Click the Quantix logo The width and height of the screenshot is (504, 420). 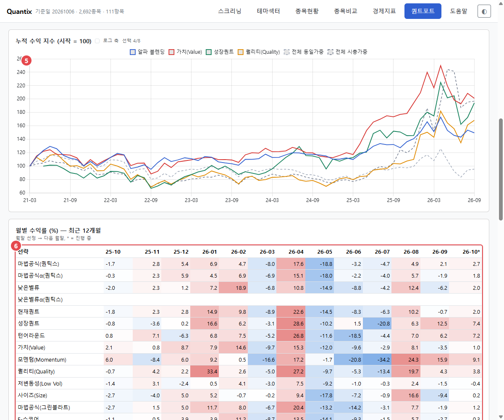coord(19,11)
